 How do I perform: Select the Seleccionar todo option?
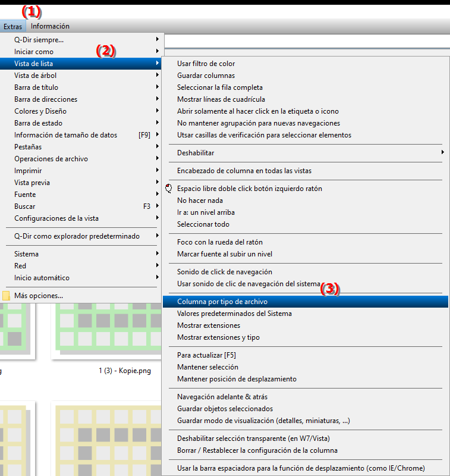[306, 224]
